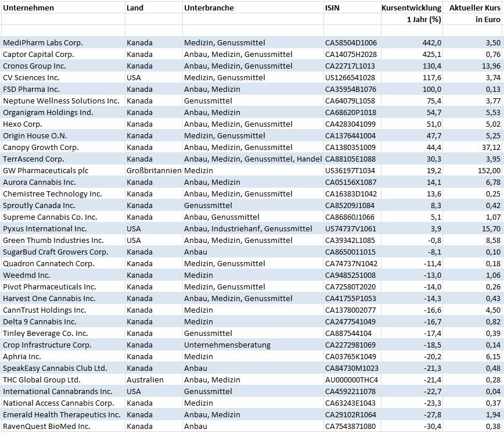Screen dimensions: 504x433
Task: Click ISIN cell CA887544104
Action: [x=352, y=333]
